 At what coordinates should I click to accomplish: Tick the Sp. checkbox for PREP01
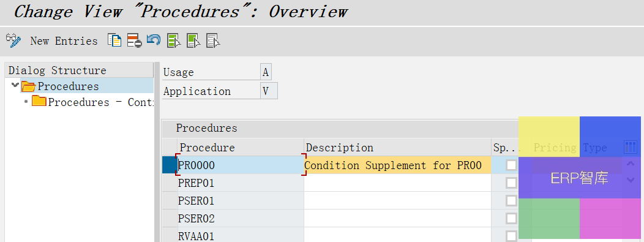(511, 183)
